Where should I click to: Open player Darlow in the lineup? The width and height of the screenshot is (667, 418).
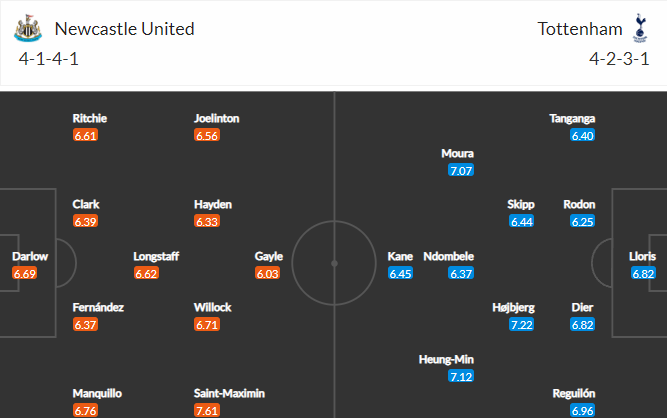coord(30,256)
